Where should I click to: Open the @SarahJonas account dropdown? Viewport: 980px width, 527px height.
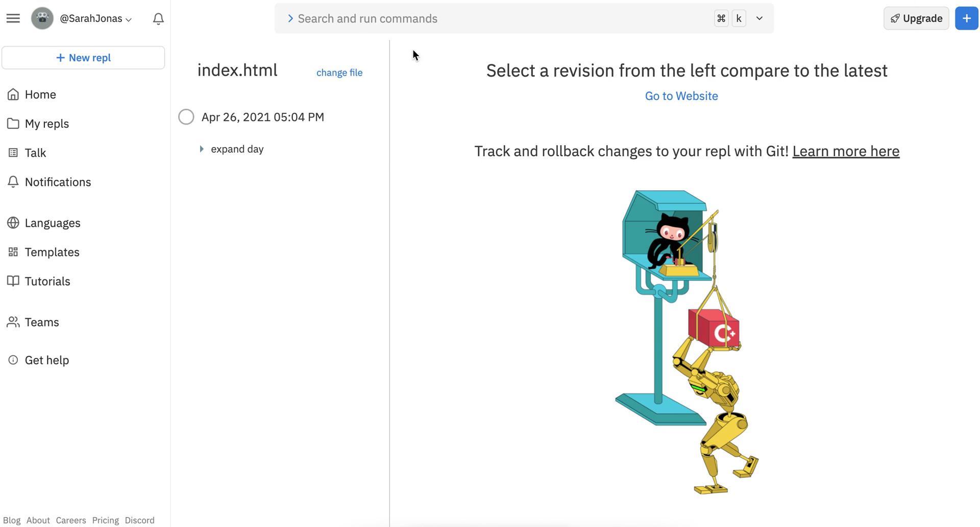(x=96, y=19)
